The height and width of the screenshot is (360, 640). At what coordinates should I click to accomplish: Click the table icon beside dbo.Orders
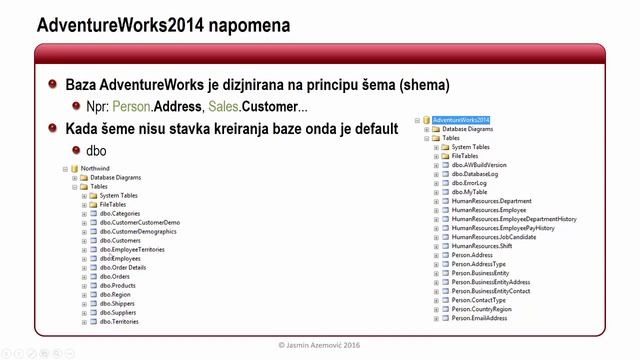[93, 276]
